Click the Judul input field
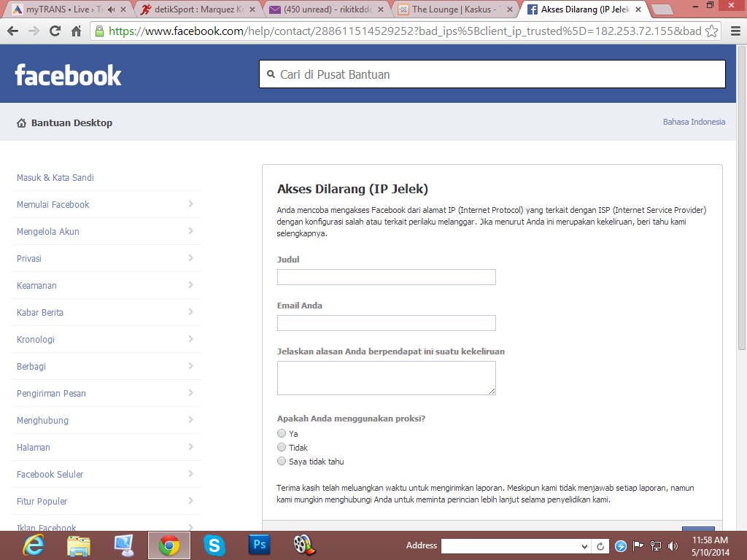Screen dimensions: 747x560 [387, 277]
